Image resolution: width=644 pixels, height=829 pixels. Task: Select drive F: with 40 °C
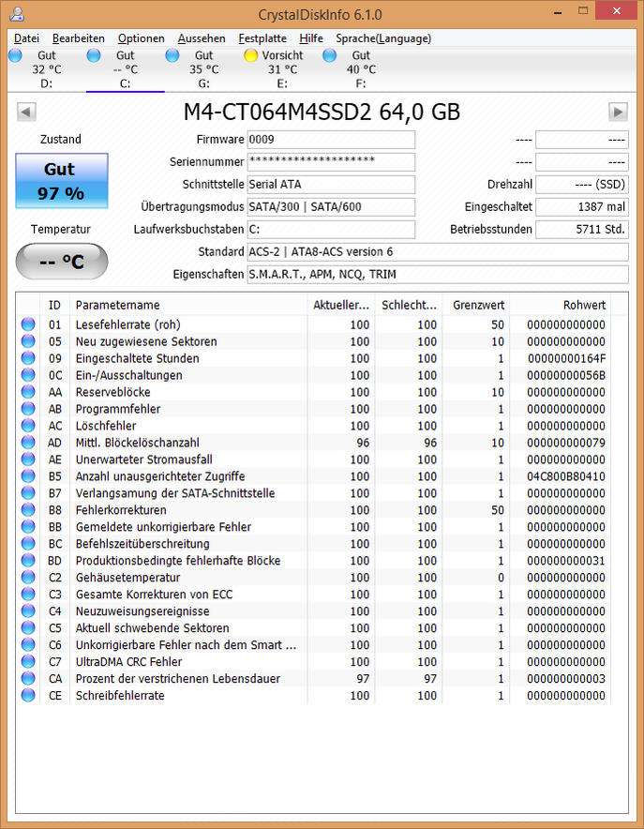pyautogui.click(x=361, y=69)
